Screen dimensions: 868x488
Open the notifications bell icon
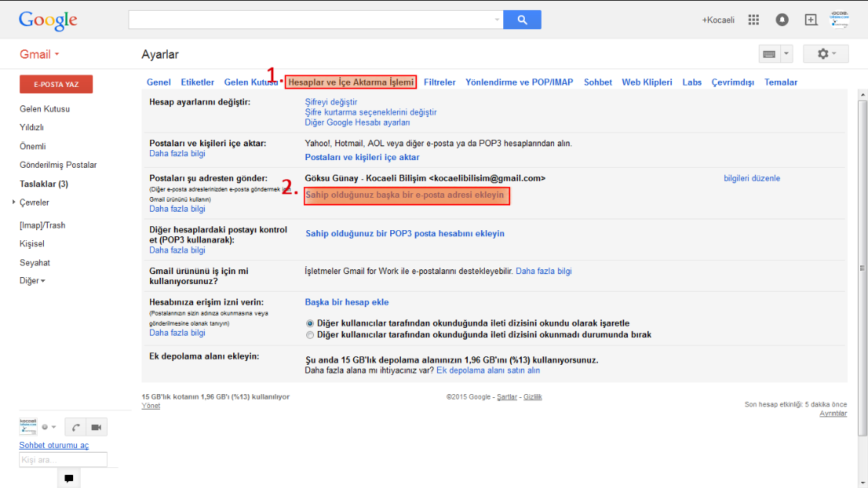point(782,20)
